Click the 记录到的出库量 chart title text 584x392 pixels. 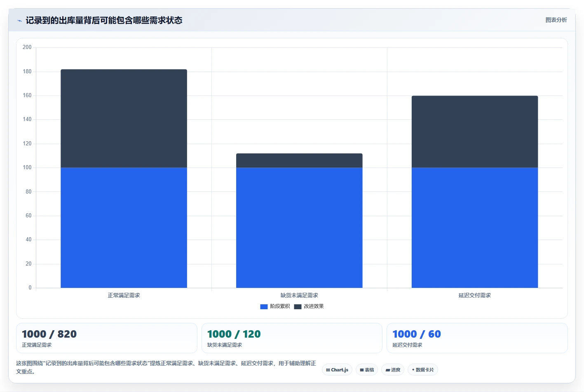(104, 20)
